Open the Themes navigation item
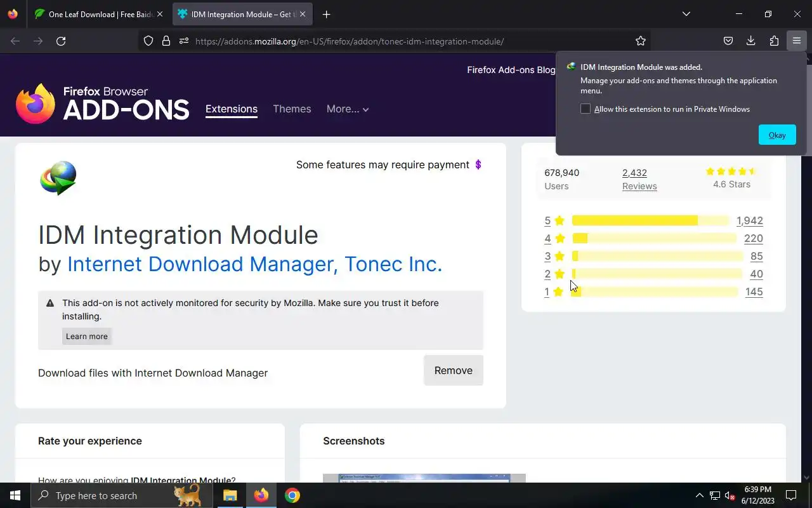Image resolution: width=812 pixels, height=508 pixels. pyautogui.click(x=292, y=109)
